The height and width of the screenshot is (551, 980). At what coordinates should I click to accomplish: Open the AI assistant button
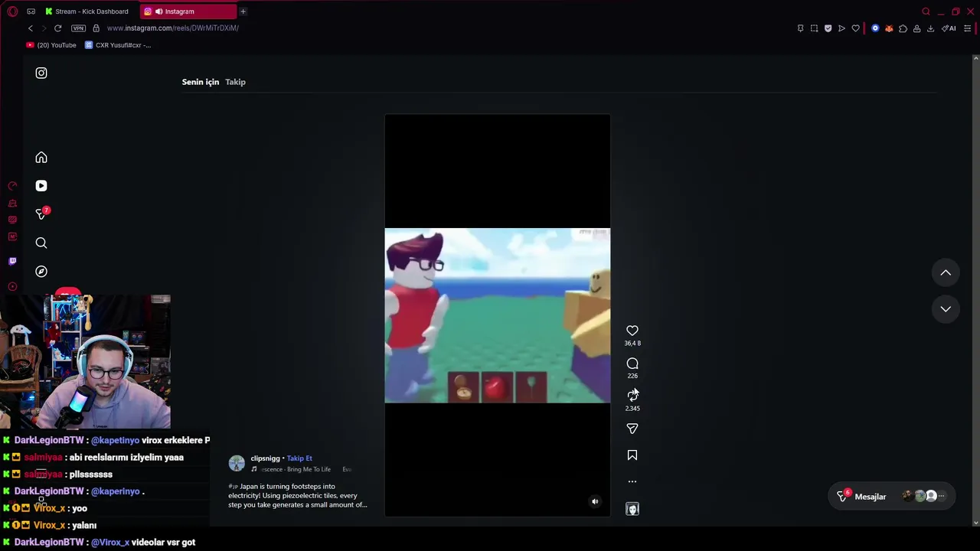coord(949,28)
